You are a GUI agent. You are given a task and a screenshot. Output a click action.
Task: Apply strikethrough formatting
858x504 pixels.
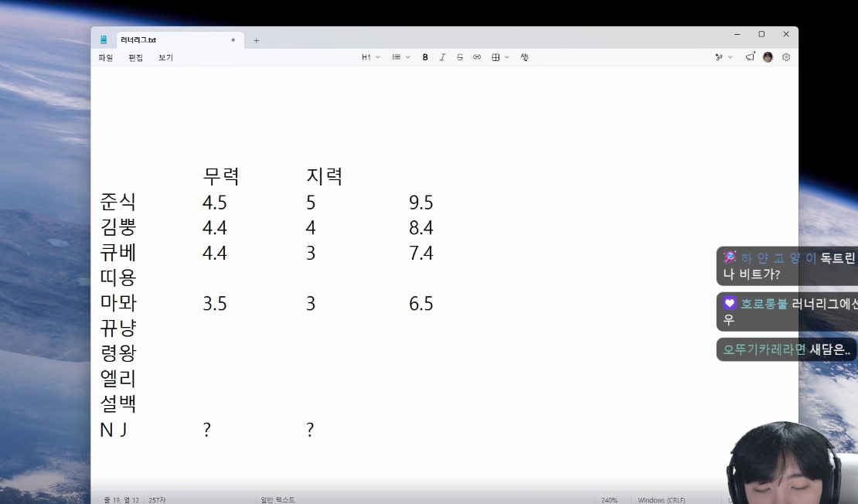pyautogui.click(x=460, y=57)
